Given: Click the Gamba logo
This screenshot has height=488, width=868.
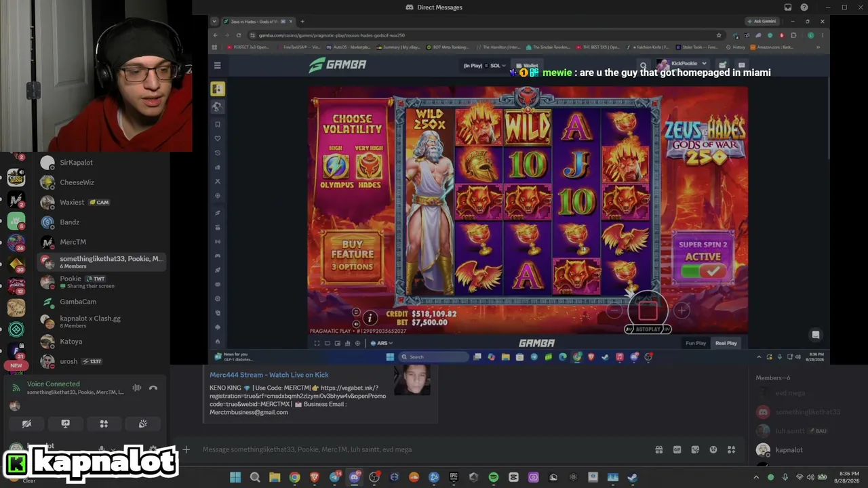Looking at the screenshot, I should [x=338, y=64].
